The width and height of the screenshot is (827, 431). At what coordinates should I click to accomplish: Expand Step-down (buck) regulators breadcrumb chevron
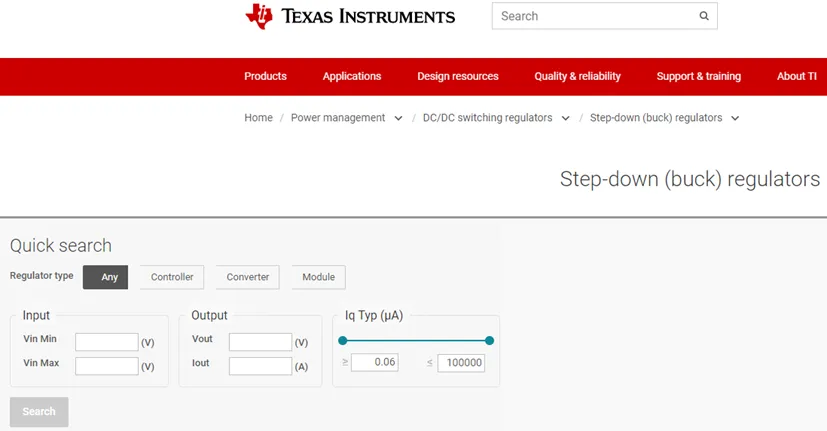click(735, 118)
